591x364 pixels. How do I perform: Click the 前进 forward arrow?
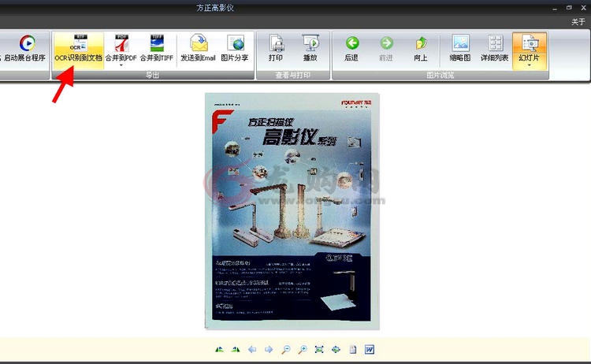[386, 48]
